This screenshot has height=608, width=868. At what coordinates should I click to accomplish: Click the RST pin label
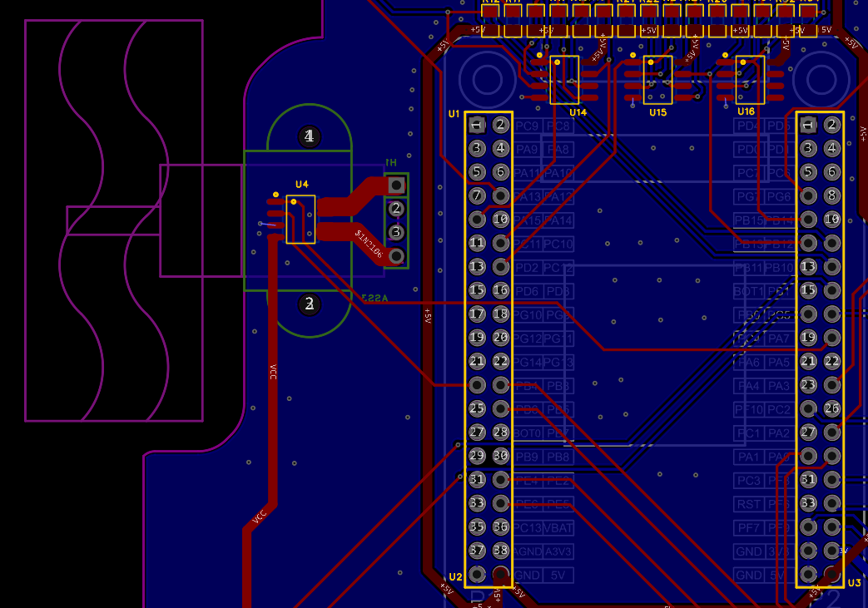pyautogui.click(x=749, y=504)
